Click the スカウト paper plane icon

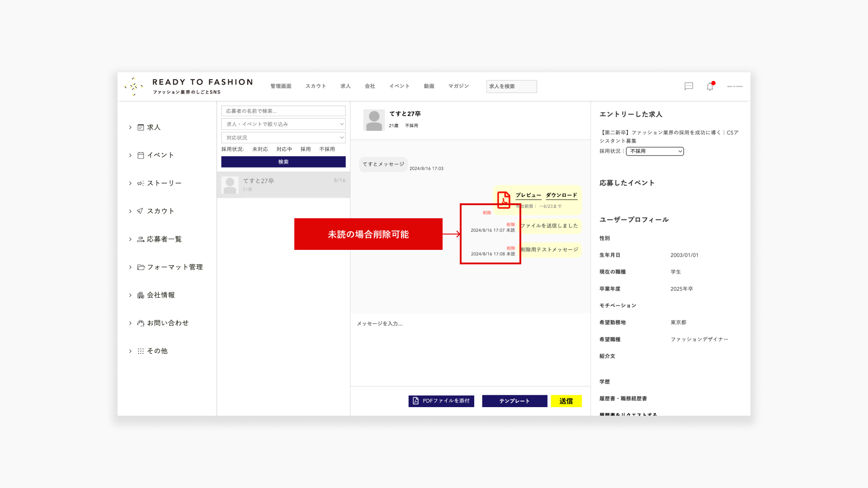[141, 211]
